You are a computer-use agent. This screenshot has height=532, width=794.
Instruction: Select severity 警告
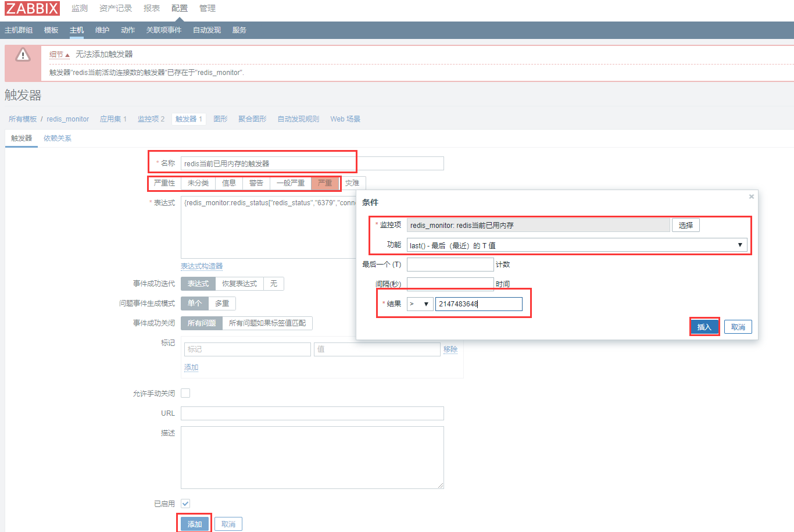click(x=256, y=183)
